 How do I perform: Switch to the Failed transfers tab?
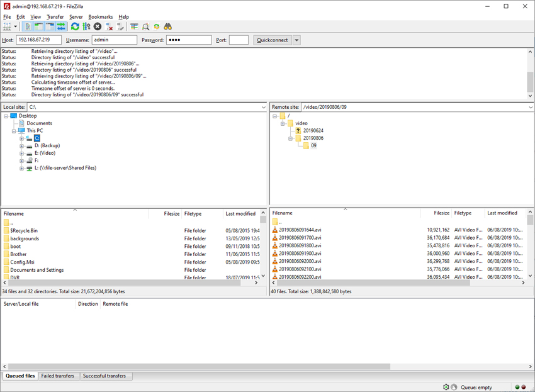pyautogui.click(x=58, y=376)
